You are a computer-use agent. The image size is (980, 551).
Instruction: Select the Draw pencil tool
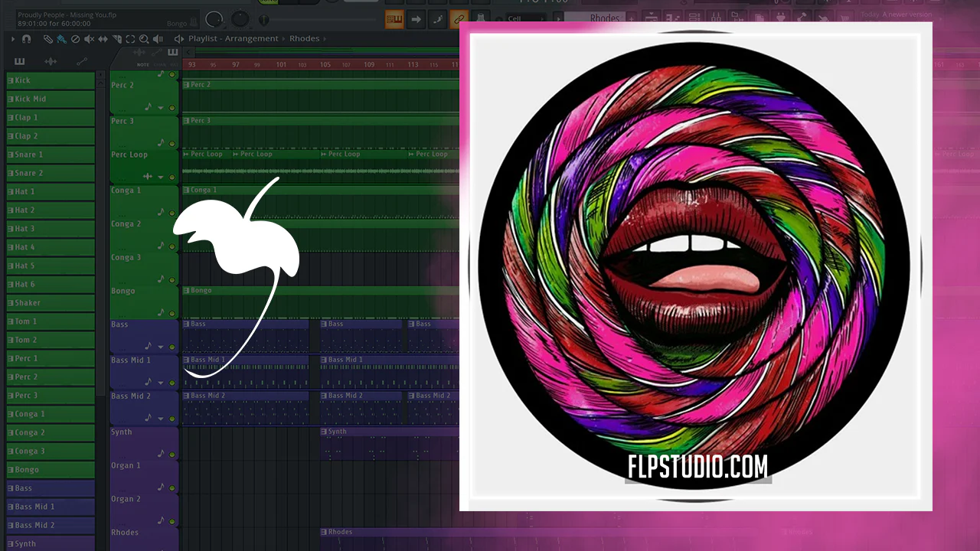tap(47, 39)
